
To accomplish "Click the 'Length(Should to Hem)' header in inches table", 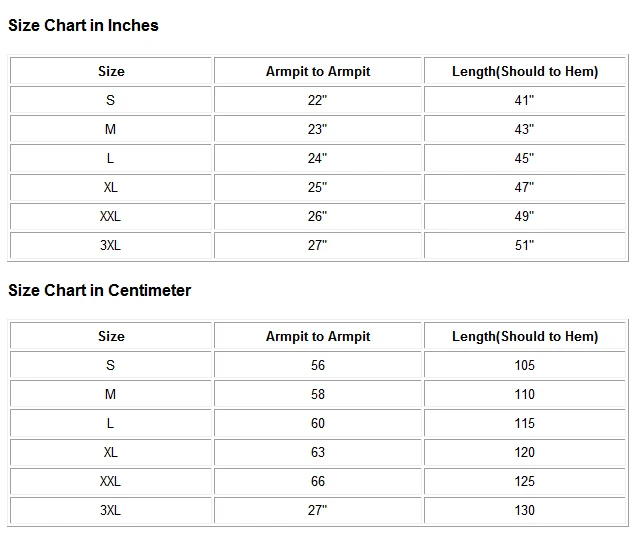I will [x=525, y=71].
